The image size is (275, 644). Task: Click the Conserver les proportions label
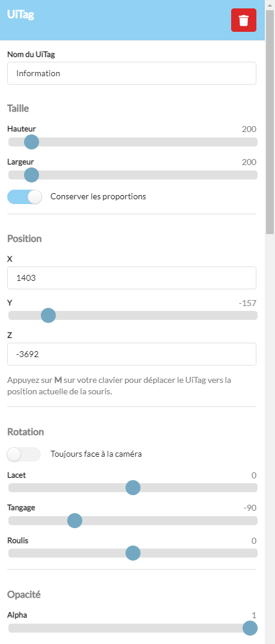coord(98,196)
